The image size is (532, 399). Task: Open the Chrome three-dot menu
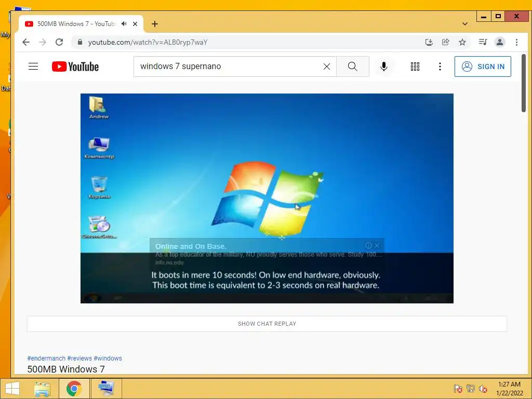pyautogui.click(x=516, y=42)
